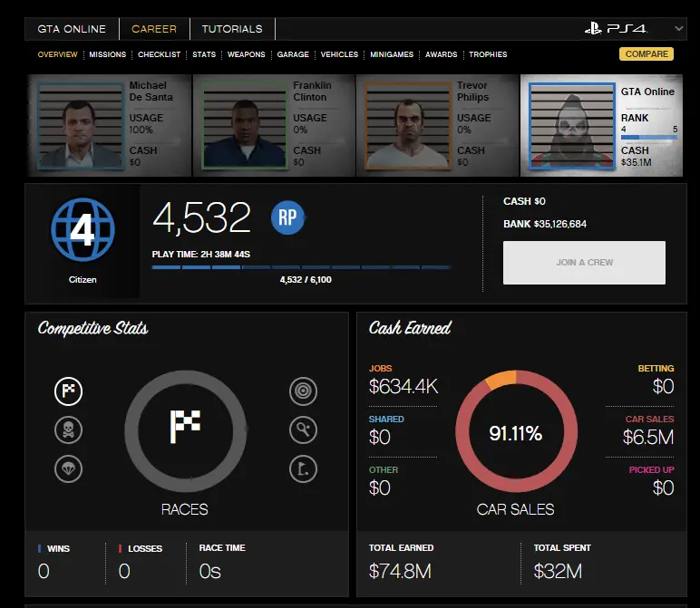Image resolution: width=700 pixels, height=608 pixels.
Task: Click the RP progress bar
Action: tap(302, 267)
